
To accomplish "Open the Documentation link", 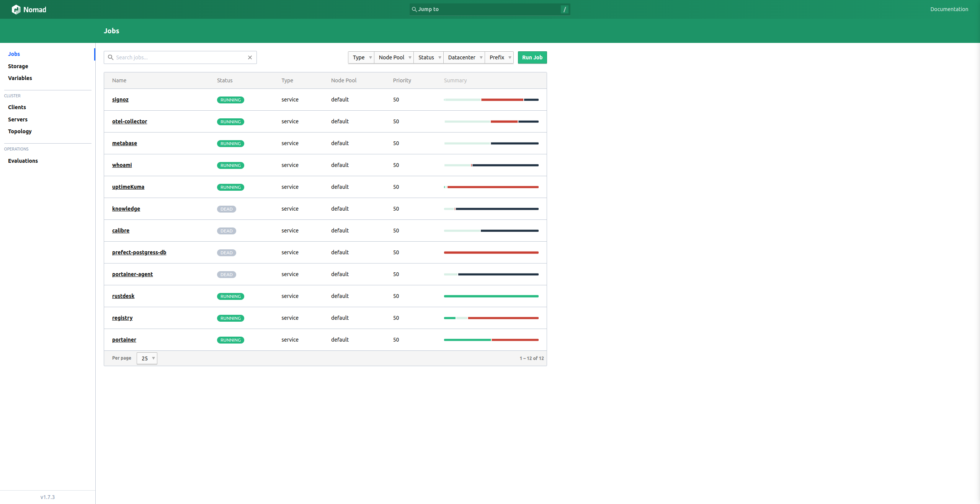I will [949, 9].
